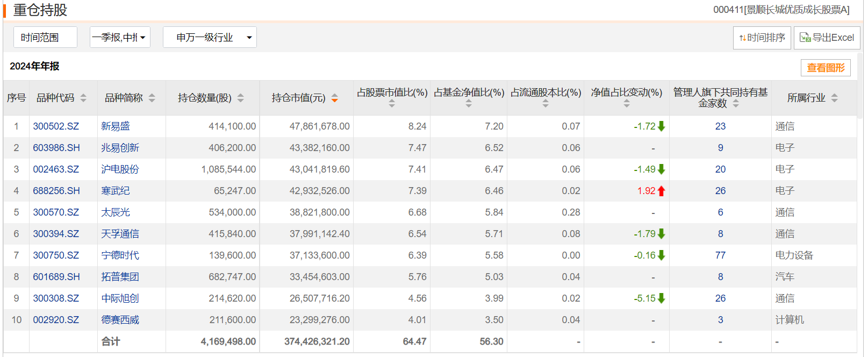Open stock name 太辰光
Viewport: 868px width, 357px height.
(116, 212)
